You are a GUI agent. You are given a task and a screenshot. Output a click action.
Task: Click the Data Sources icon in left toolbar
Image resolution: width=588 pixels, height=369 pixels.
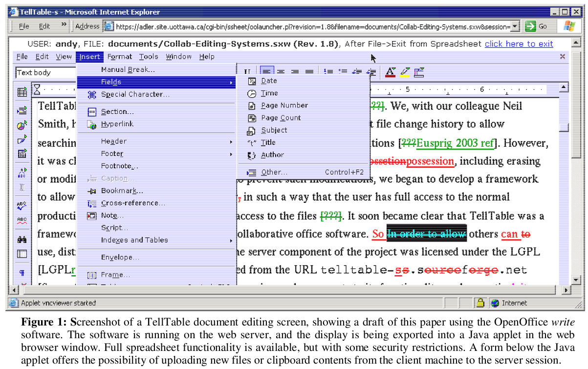[22, 254]
